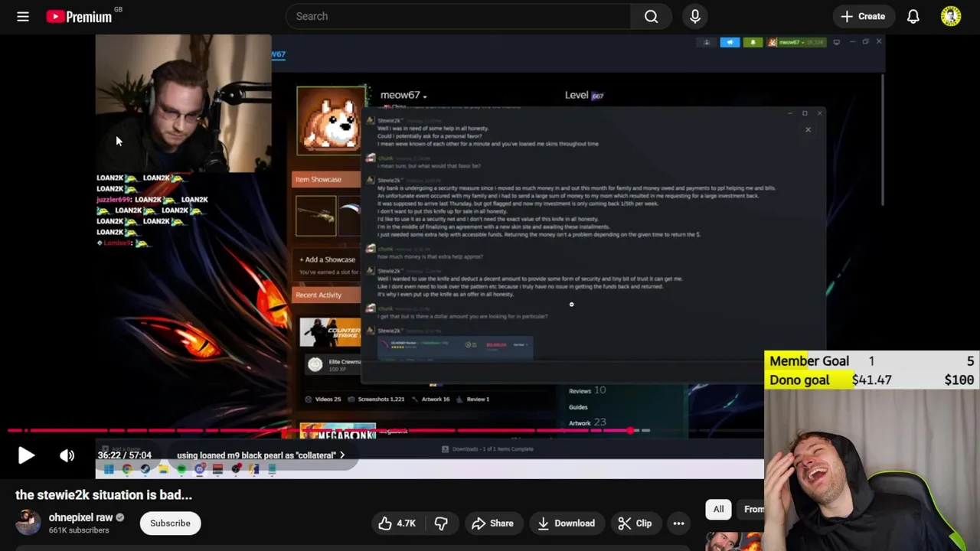Open the Create menu

863,16
